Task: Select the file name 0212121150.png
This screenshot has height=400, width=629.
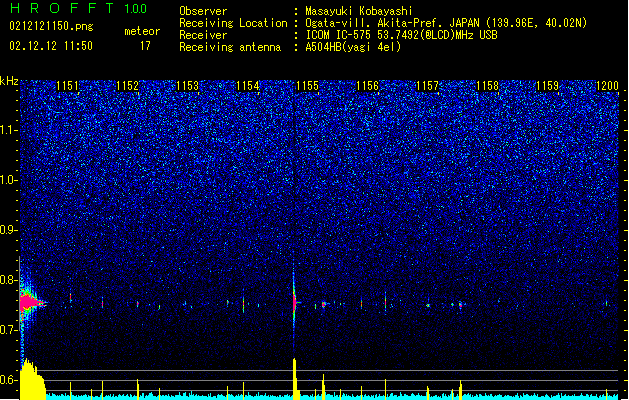Action: 51,26
